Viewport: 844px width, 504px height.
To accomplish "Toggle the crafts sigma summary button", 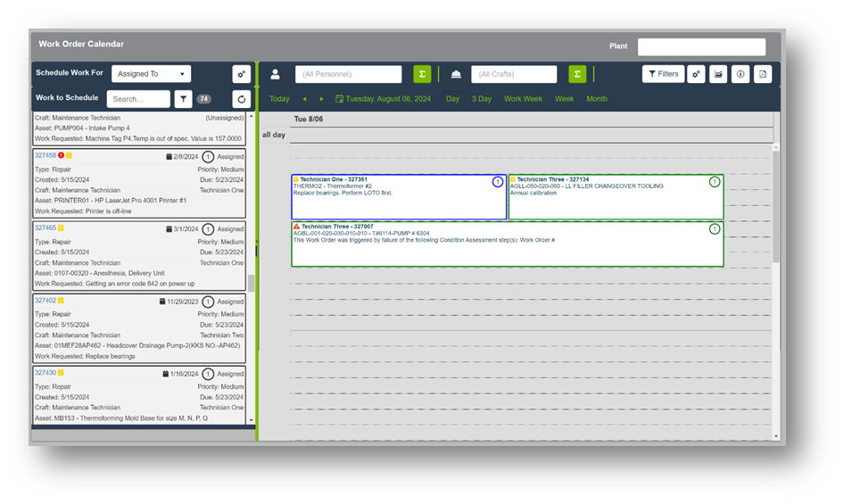I will (576, 74).
